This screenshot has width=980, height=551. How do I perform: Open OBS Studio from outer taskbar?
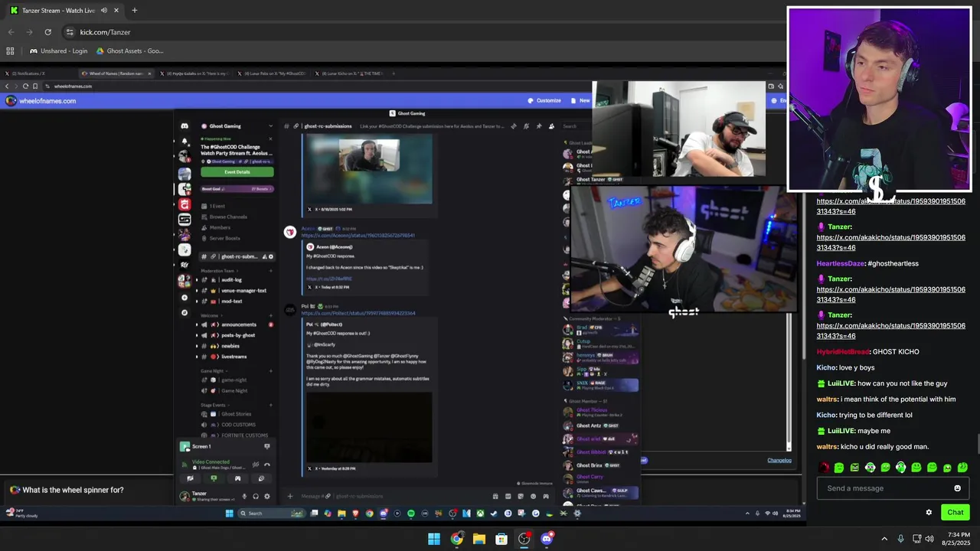click(524, 539)
